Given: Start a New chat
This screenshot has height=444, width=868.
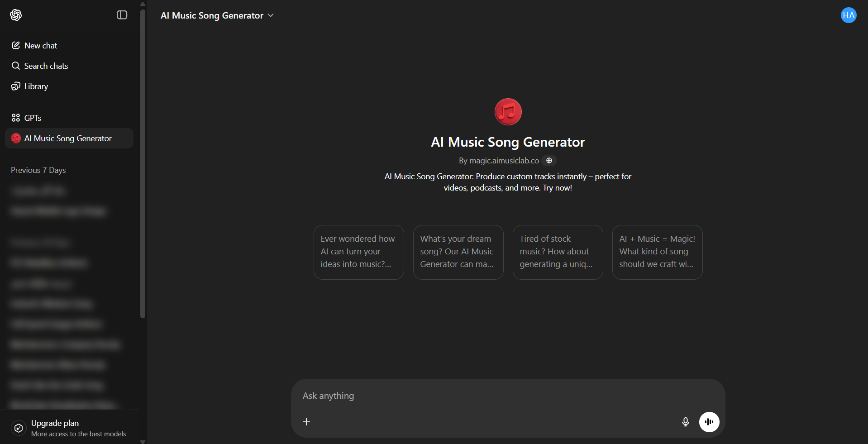Looking at the screenshot, I should tap(69, 45).
